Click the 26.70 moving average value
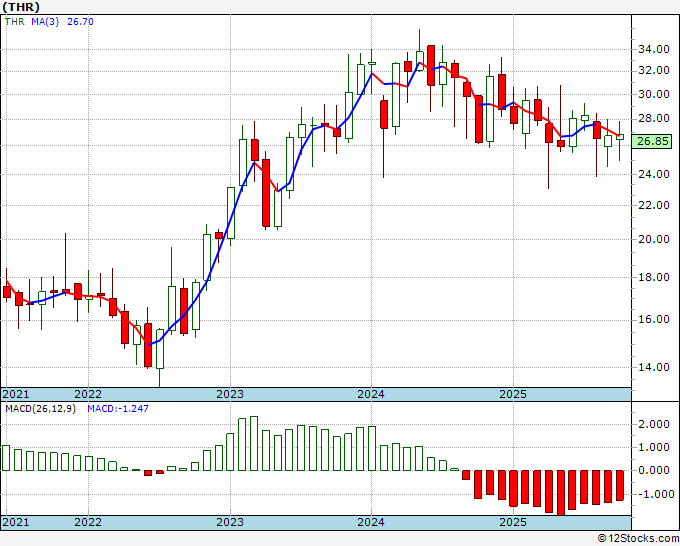 80,22
